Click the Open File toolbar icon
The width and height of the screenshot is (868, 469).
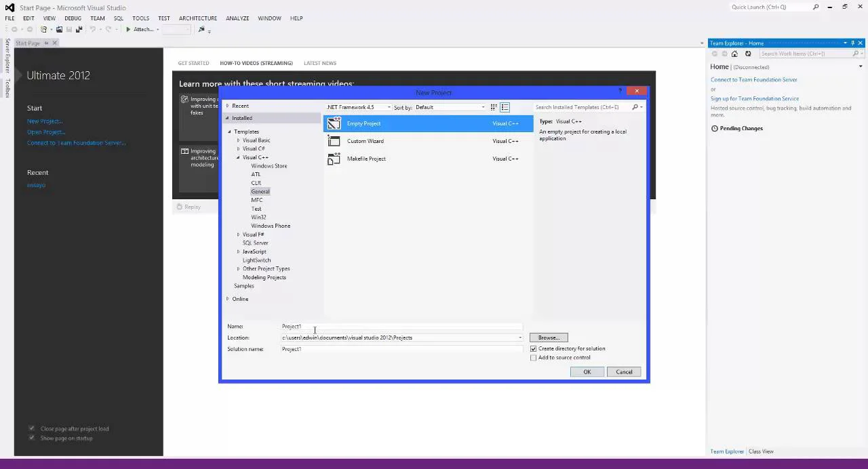pos(59,29)
